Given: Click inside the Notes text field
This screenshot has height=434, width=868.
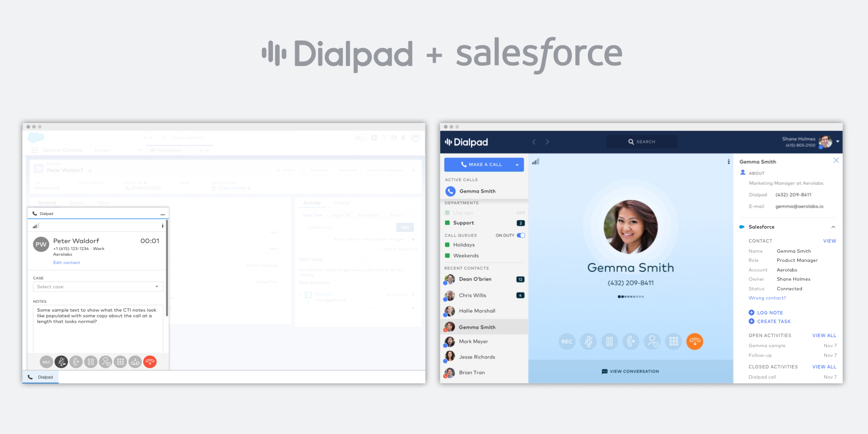Looking at the screenshot, I should [97, 323].
